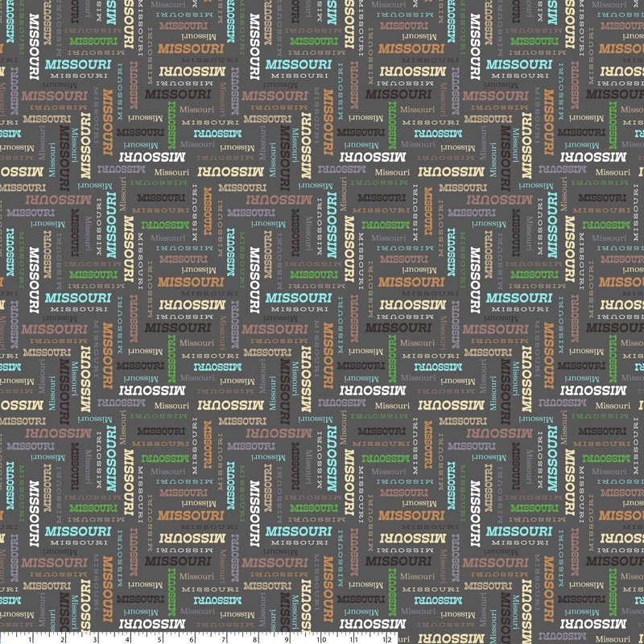The image size is (644, 644).
Task: Select the 6 inch ruler marking
Action: 192,638
